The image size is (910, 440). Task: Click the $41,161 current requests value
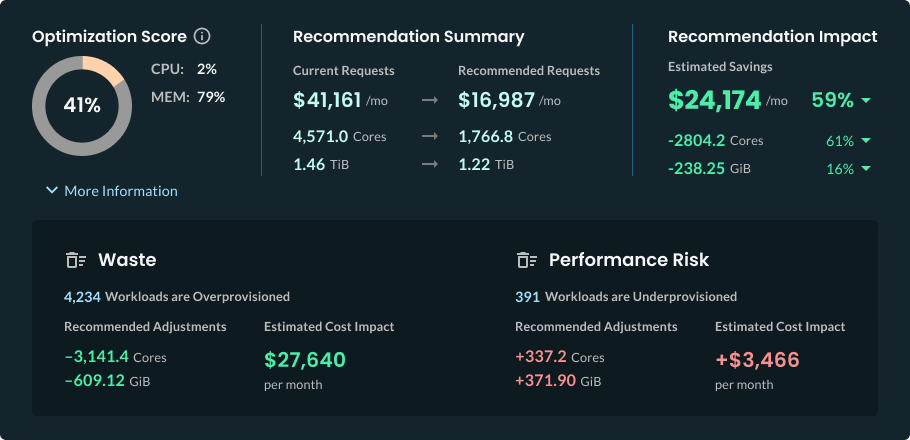click(x=327, y=100)
